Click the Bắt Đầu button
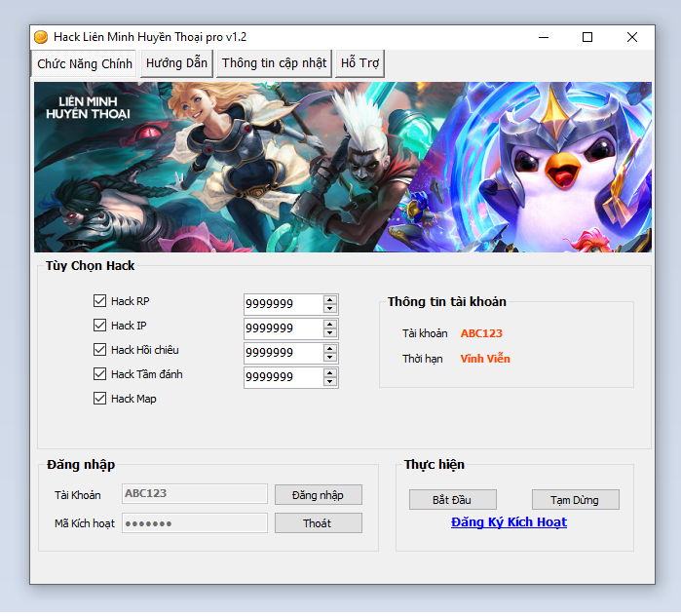 (x=453, y=500)
